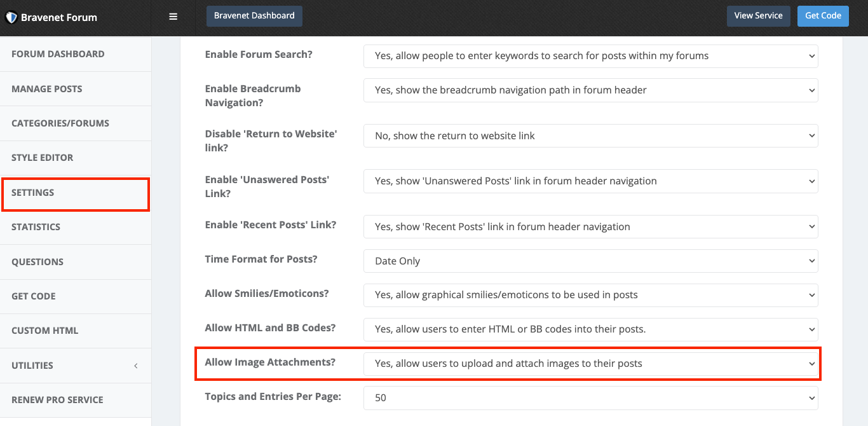This screenshot has height=426, width=868.
Task: Click the Bravenet shield logo icon
Action: [x=11, y=17]
